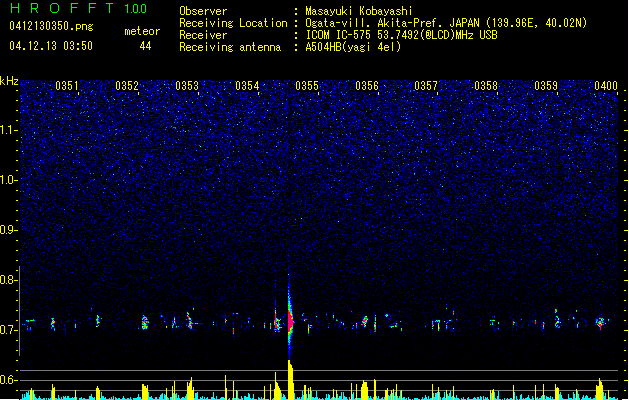Click the 0400 time marker
This screenshot has height=400, width=629.
(606, 86)
